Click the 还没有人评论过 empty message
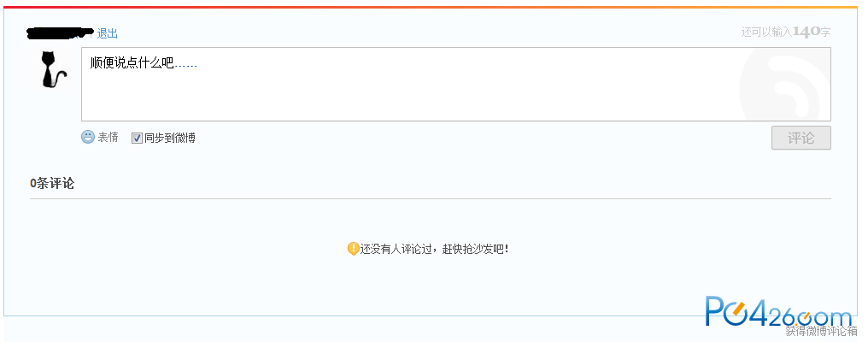 pyautogui.click(x=434, y=250)
